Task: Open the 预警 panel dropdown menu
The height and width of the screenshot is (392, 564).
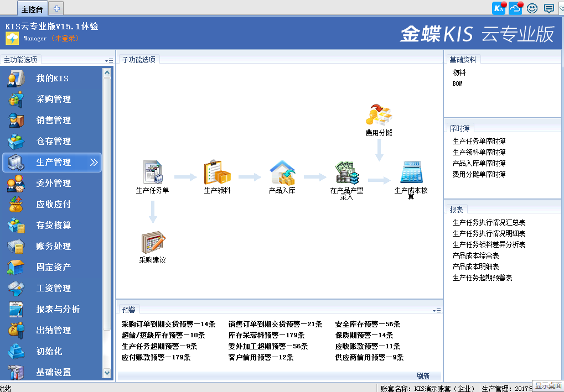Action: (x=437, y=310)
